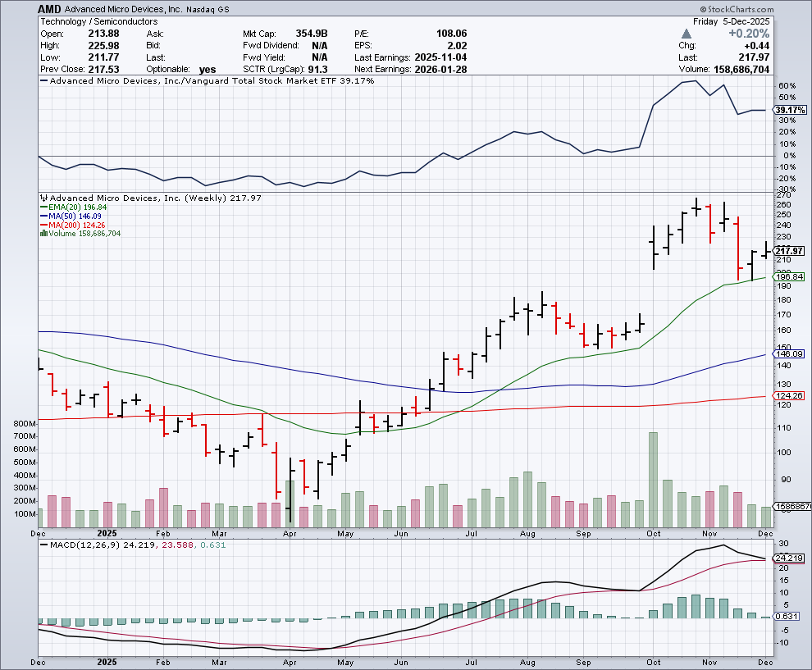
Task: Click the red 124.26 axis tag
Action: [x=788, y=396]
